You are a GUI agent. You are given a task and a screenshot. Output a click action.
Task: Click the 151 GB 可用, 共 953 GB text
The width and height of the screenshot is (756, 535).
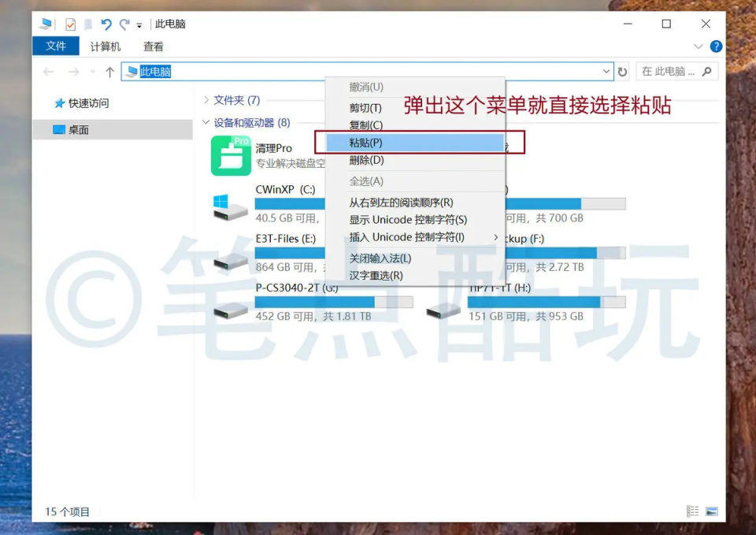[x=526, y=317]
